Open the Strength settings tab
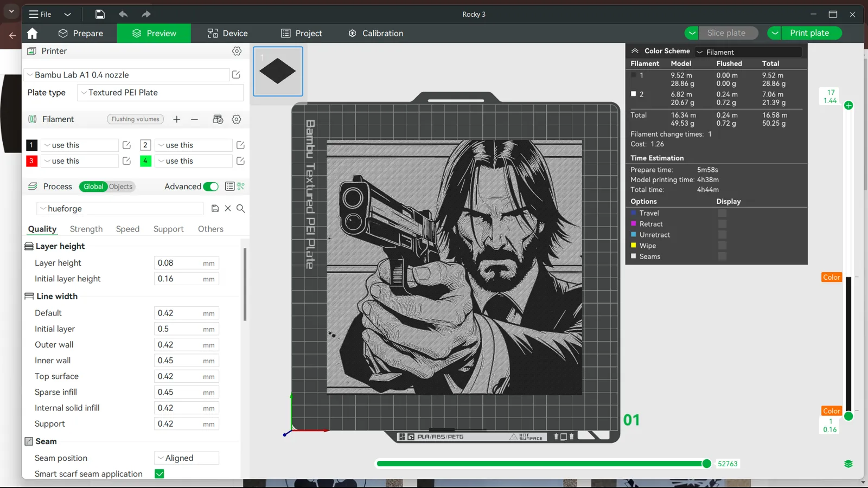Image resolution: width=868 pixels, height=488 pixels. coord(86,229)
